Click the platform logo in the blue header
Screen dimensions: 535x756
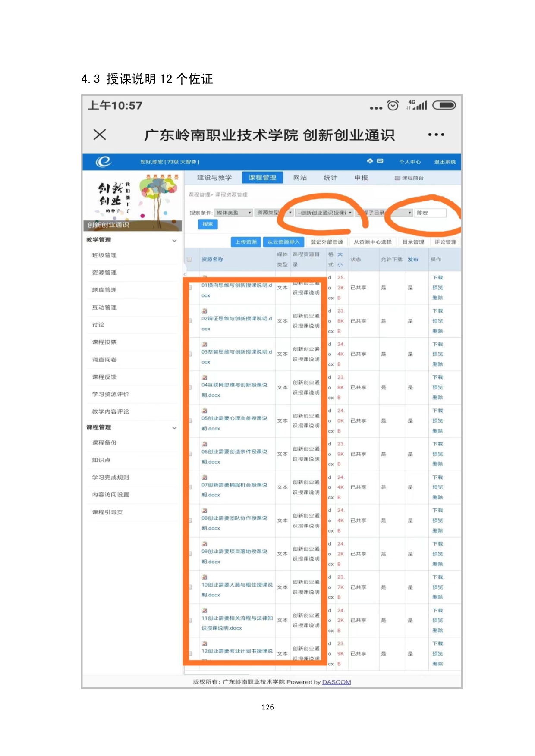click(104, 162)
